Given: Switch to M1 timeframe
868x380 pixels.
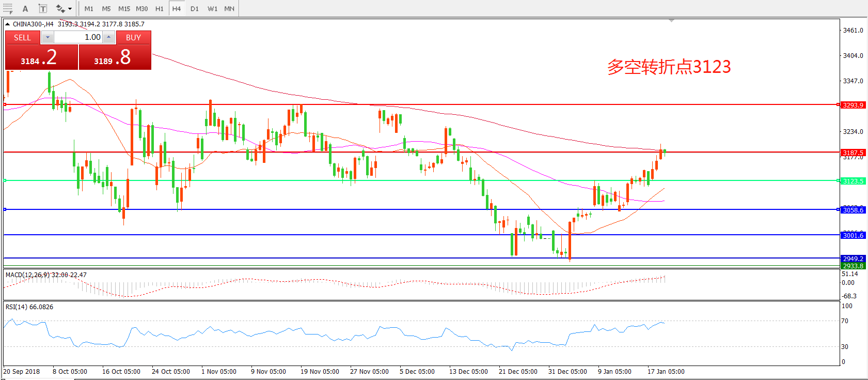Looking at the screenshot, I should pyautogui.click(x=89, y=9).
